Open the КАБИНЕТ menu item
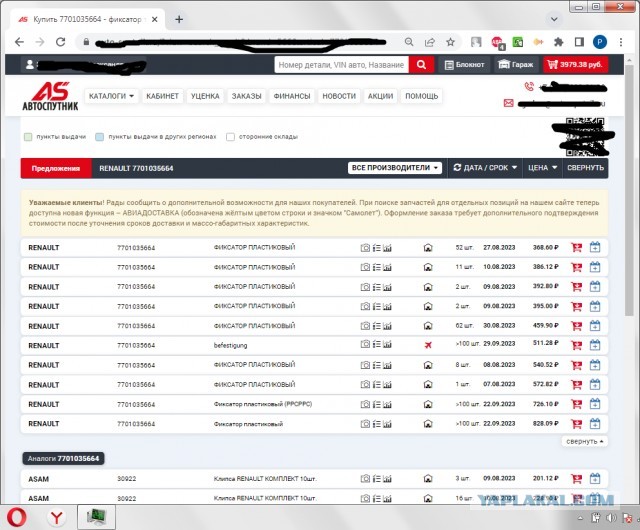 click(162, 96)
